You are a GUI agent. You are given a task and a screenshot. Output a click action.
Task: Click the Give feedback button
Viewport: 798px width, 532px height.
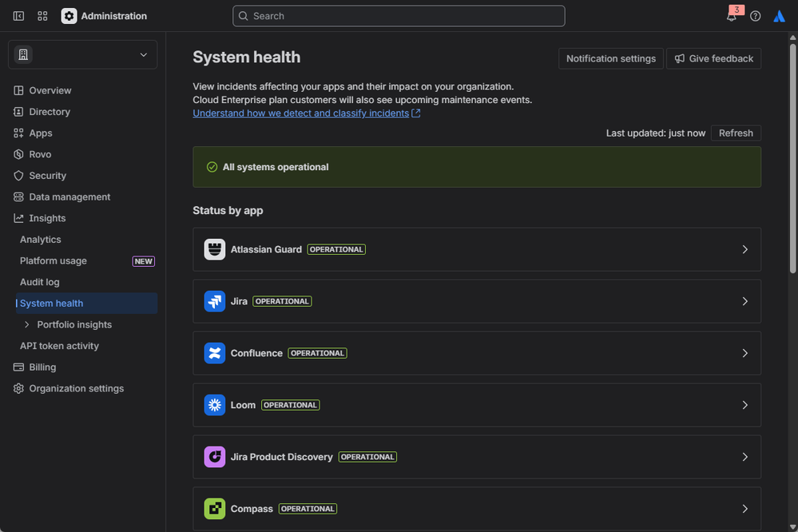(713, 58)
